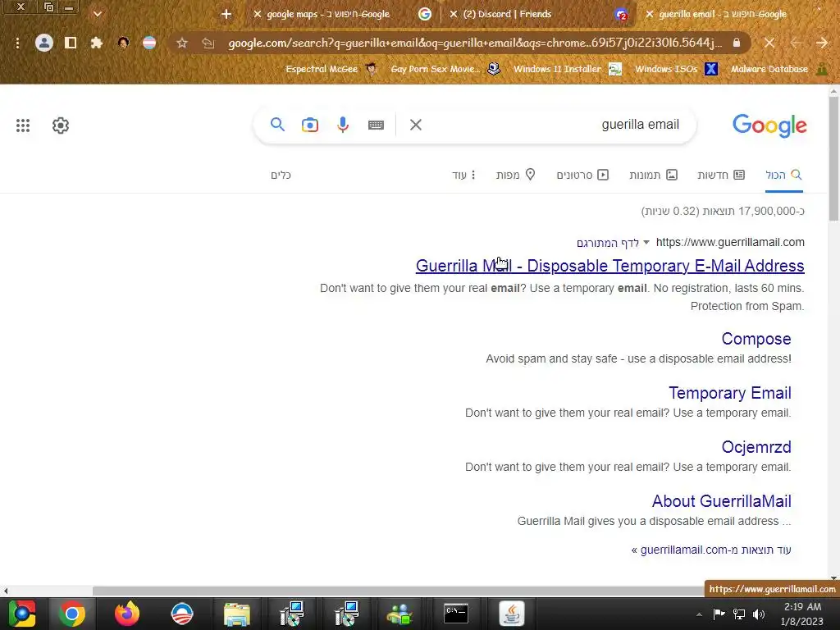840x630 pixels.
Task: Open the Chrome extensions puzzle icon
Action: (x=97, y=43)
